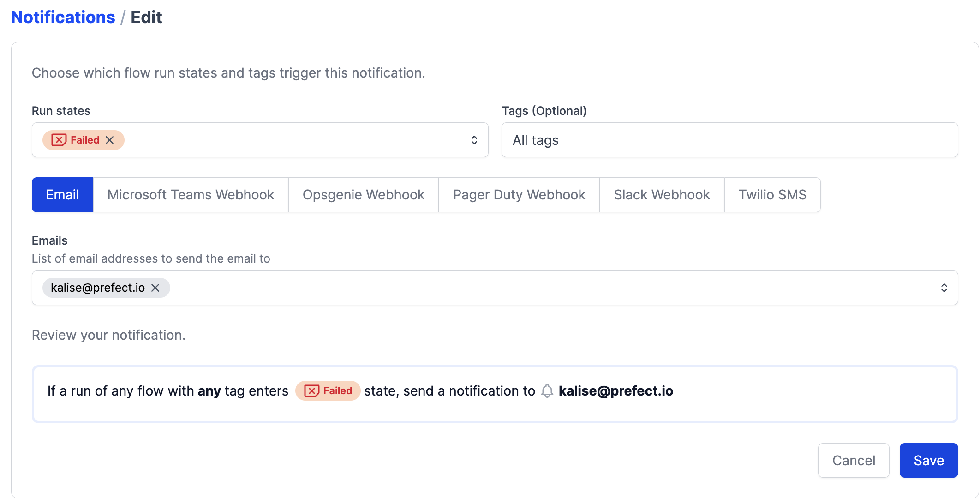This screenshot has width=980, height=504.
Task: Click the bell icon in review summary
Action: tap(547, 391)
